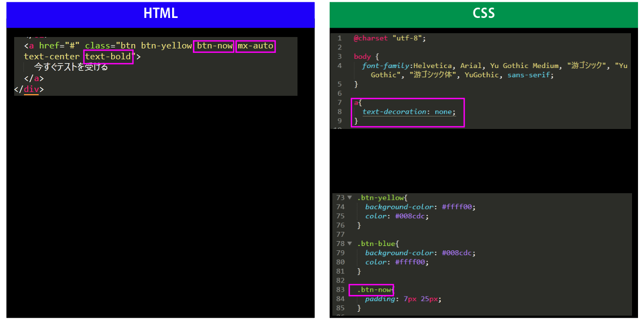Click the highlighted mx-auto class name
Image resolution: width=644 pixels, height=320 pixels.
[x=256, y=46]
